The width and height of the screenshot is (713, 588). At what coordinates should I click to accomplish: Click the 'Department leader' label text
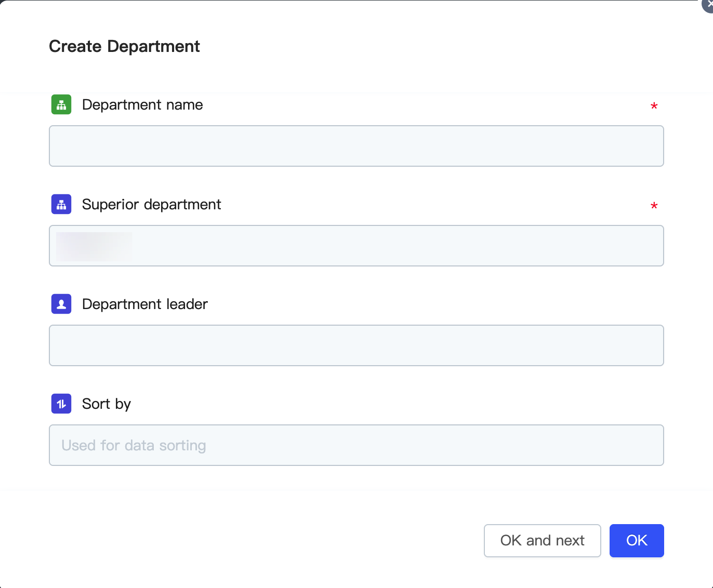click(x=144, y=304)
